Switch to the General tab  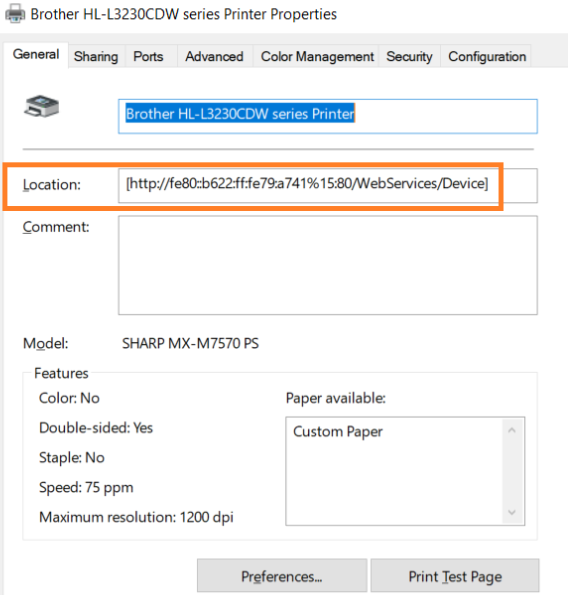pyautogui.click(x=36, y=54)
